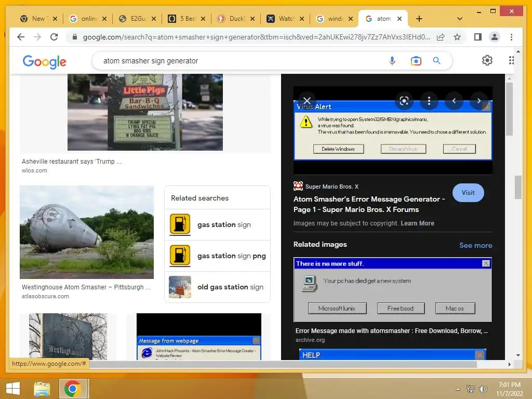Click See more related images
This screenshot has height=399, width=532.
coord(476,245)
